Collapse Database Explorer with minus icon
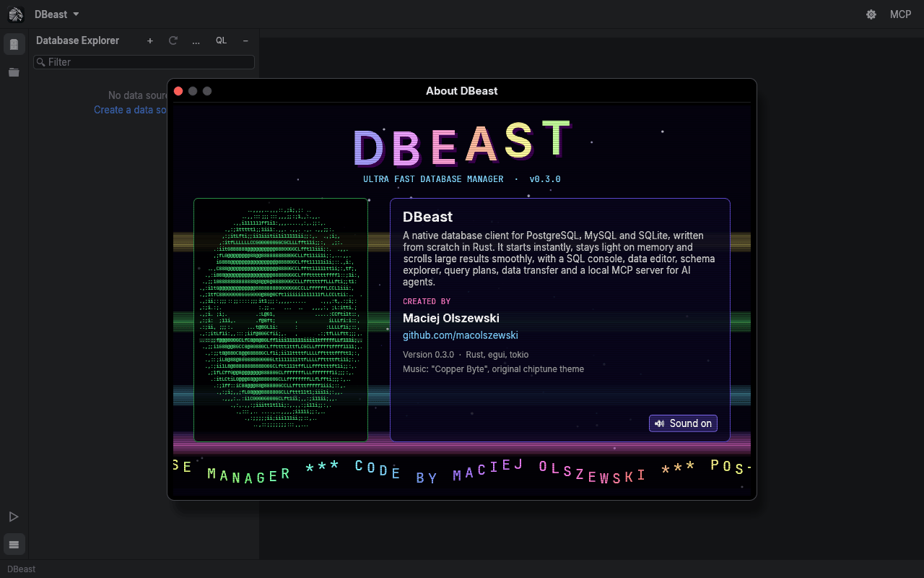Screen dimensions: 924x578 (x=245, y=41)
